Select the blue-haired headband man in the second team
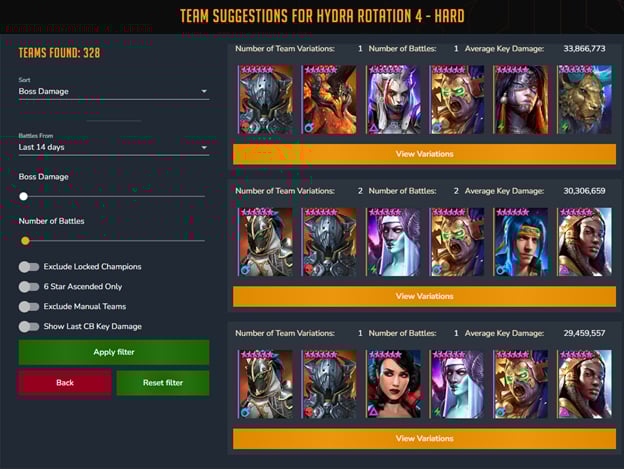The height and width of the screenshot is (469, 624). 521,242
